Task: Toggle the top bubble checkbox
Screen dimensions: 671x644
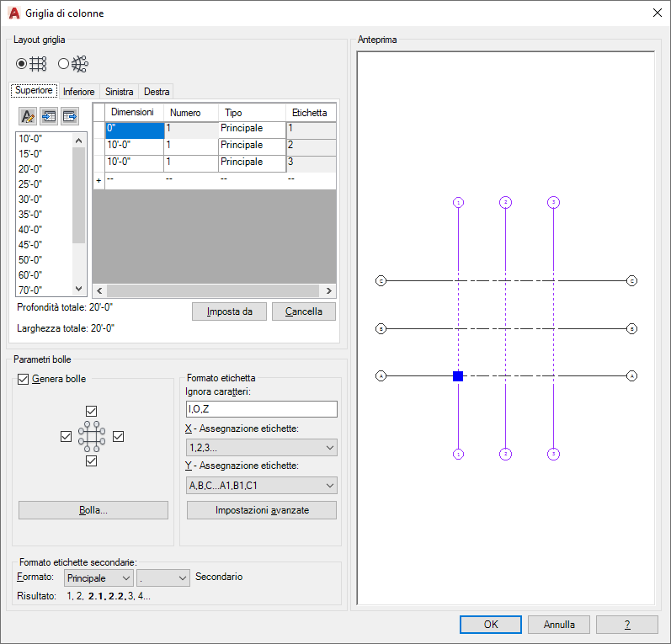Action: (91, 411)
